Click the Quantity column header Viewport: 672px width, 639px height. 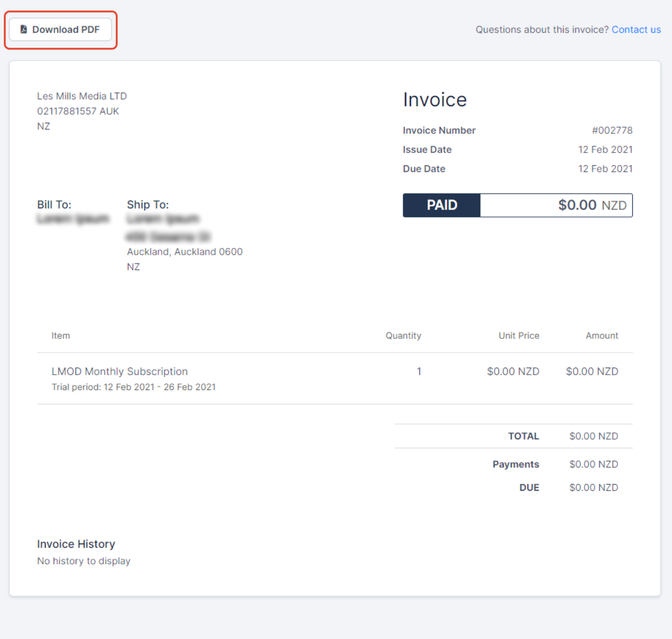(x=403, y=335)
